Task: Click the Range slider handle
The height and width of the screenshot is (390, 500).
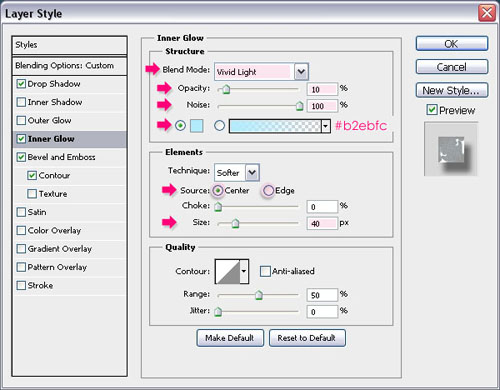Action: point(259,295)
